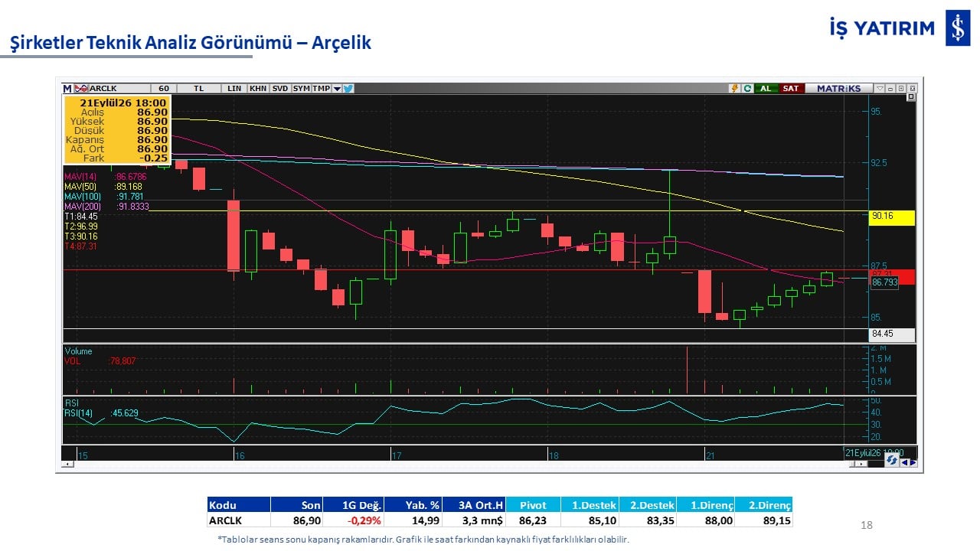Screen dimensions: 980x551
Task: Open the triangle dropdown beside MATRIKS logo
Action: pos(880,88)
